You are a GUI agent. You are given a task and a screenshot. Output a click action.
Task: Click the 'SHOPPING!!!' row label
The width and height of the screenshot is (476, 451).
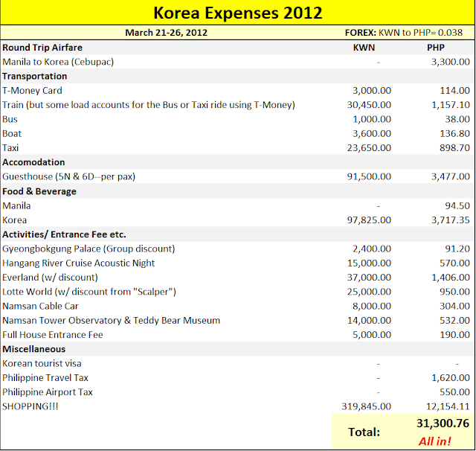(x=30, y=406)
